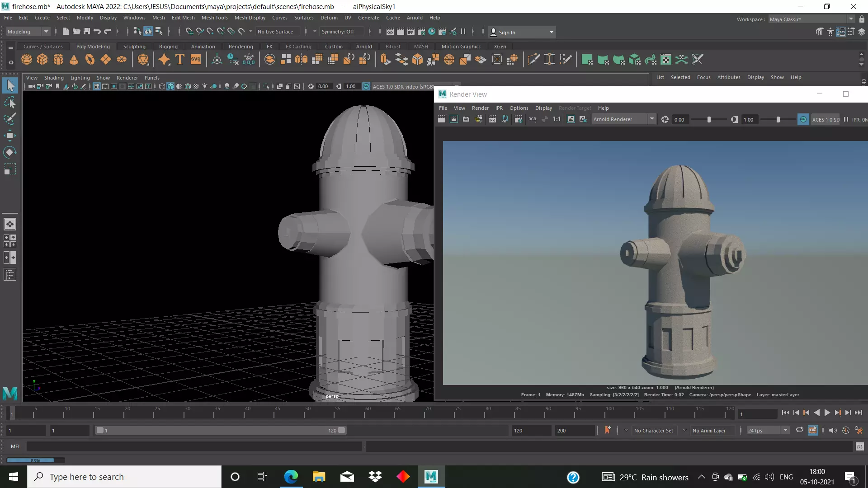Image resolution: width=868 pixels, height=488 pixels.
Task: Click Keep Image icon in Render View
Action: [x=571, y=119]
